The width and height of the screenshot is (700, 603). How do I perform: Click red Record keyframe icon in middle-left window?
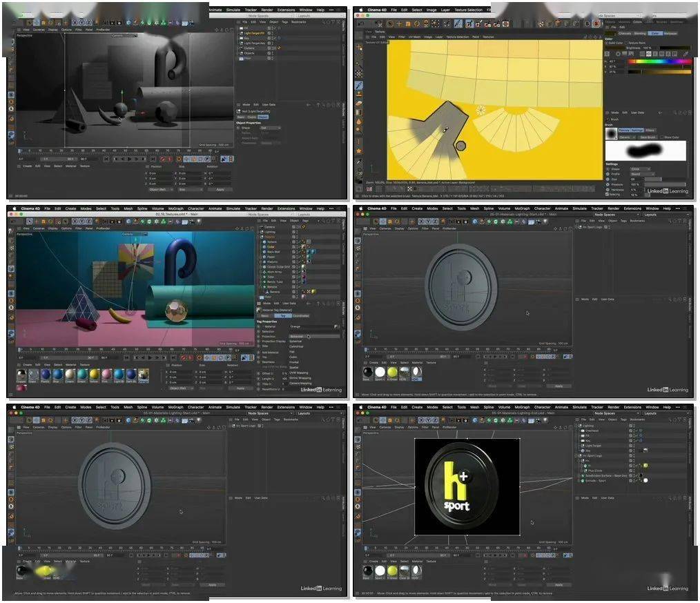(x=183, y=357)
